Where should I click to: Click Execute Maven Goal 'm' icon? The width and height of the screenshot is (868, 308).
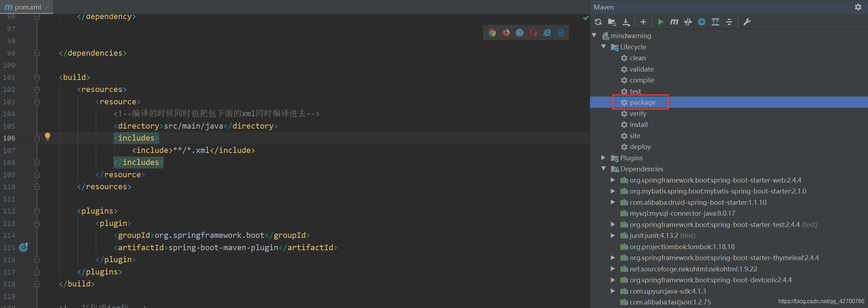(x=674, y=22)
